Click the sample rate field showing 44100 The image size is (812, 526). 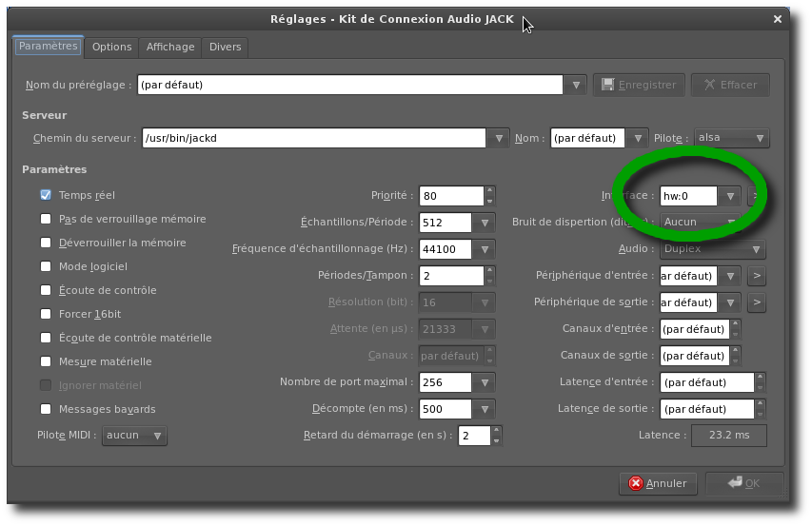pyautogui.click(x=446, y=249)
